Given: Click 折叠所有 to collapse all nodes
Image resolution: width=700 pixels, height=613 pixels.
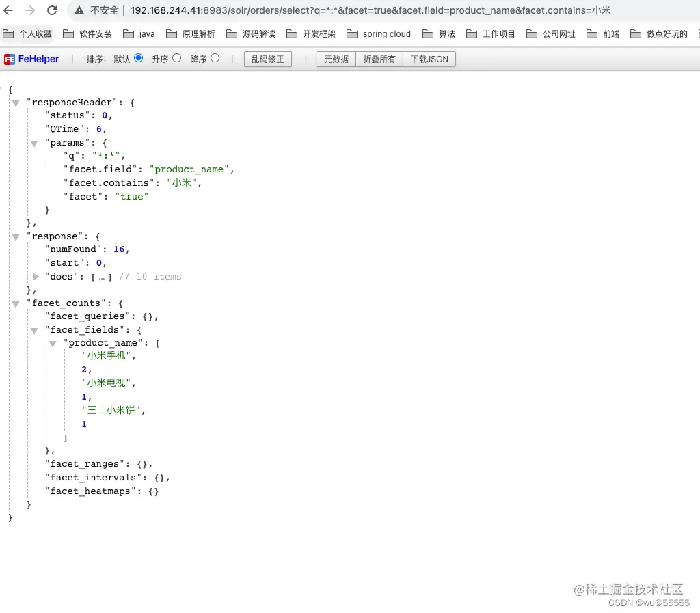Looking at the screenshot, I should (x=379, y=59).
